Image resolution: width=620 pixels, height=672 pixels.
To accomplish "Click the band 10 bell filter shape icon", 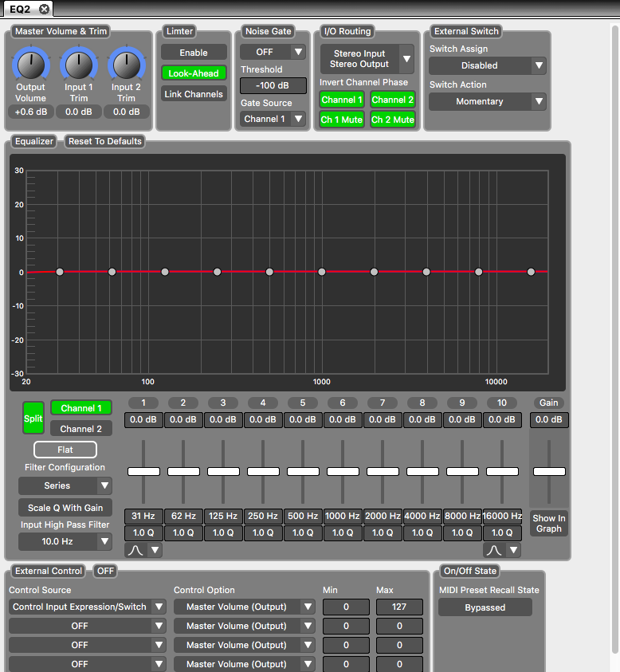I will tap(494, 550).
